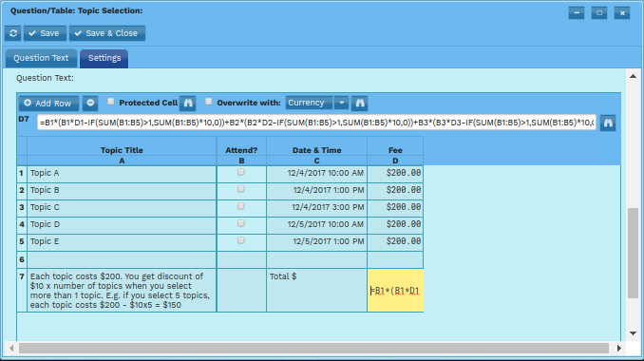
Task: Click the remove row minus icon
Action: coord(90,104)
